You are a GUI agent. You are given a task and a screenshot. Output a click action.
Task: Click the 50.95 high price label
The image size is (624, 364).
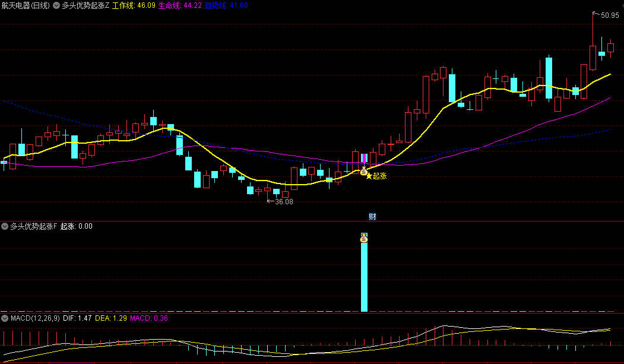[610, 15]
